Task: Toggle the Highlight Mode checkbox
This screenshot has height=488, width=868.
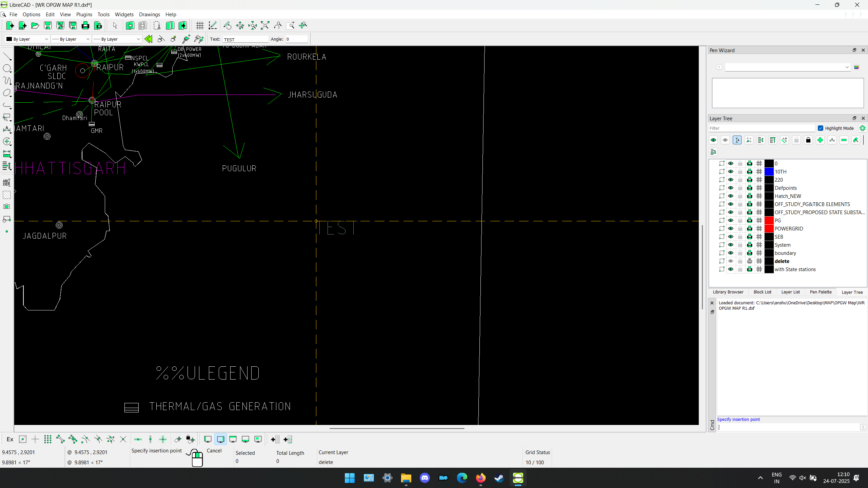Action: [x=821, y=128]
